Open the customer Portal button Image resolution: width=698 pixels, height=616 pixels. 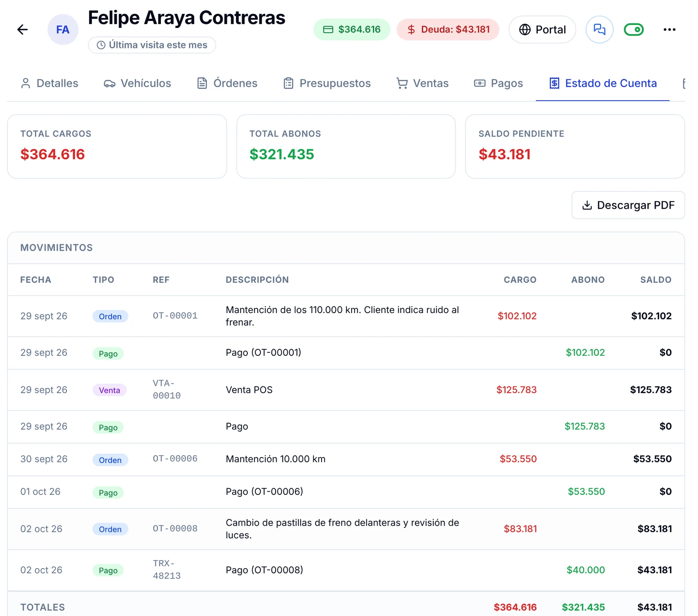(542, 30)
